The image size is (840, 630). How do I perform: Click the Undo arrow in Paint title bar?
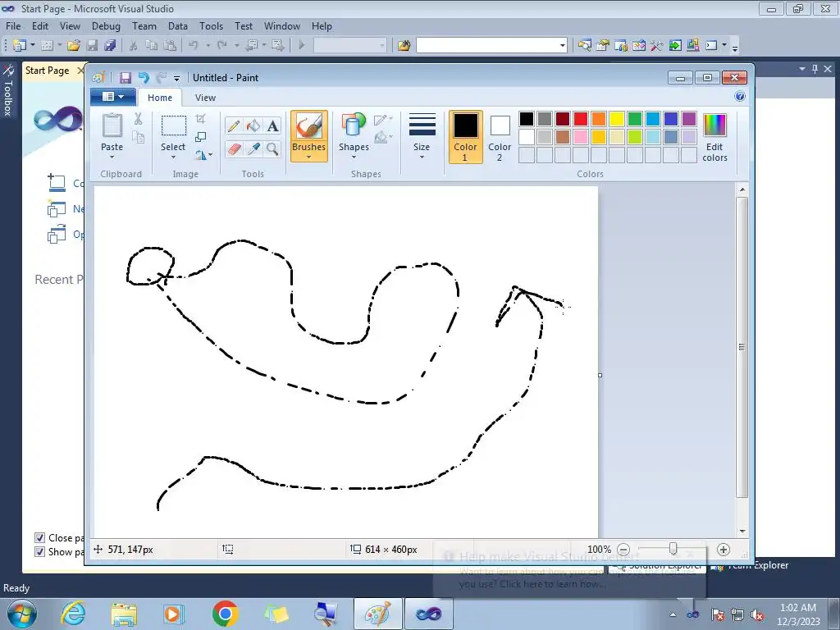[x=144, y=78]
